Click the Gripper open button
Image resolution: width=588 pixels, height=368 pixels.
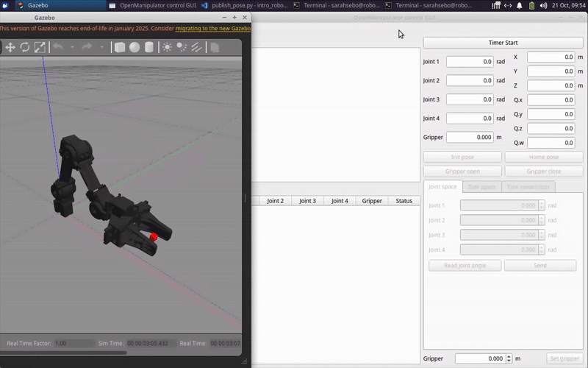pyautogui.click(x=462, y=171)
